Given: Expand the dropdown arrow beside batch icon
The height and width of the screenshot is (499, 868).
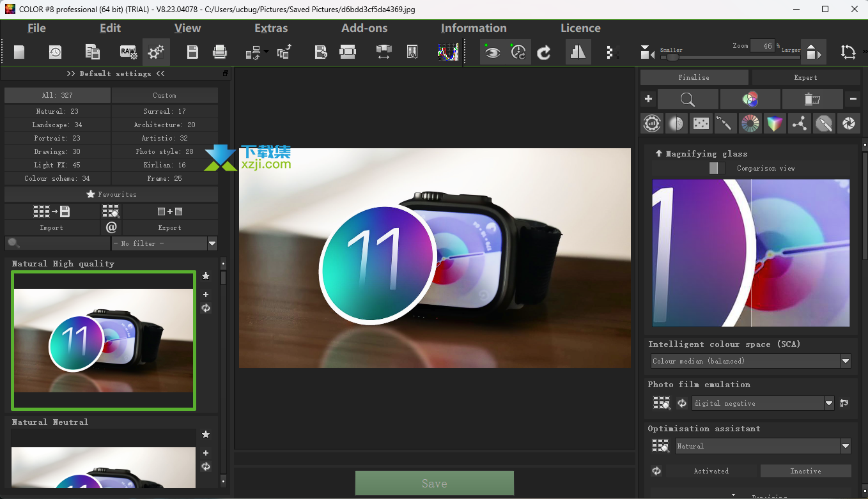Looking at the screenshot, I should point(267,52).
